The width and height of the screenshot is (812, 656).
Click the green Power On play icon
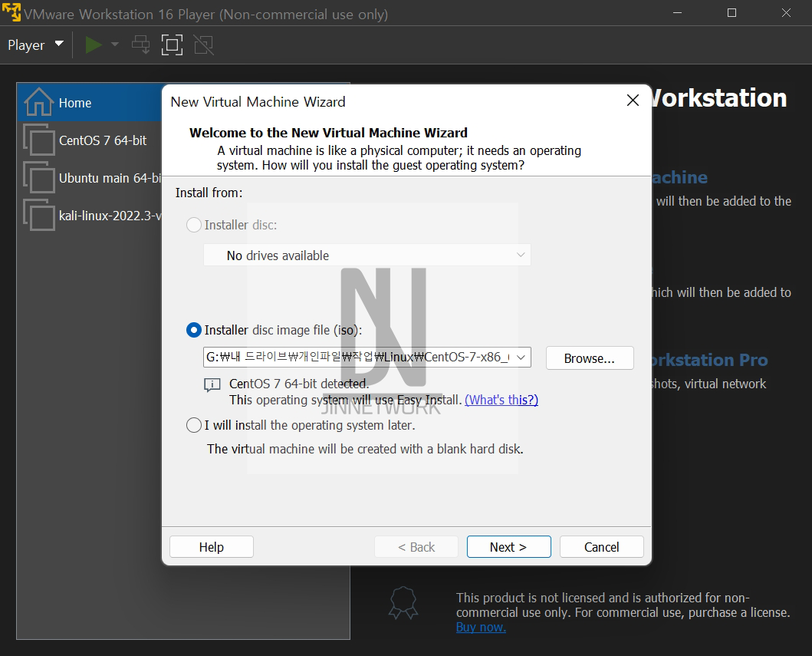[x=94, y=45]
